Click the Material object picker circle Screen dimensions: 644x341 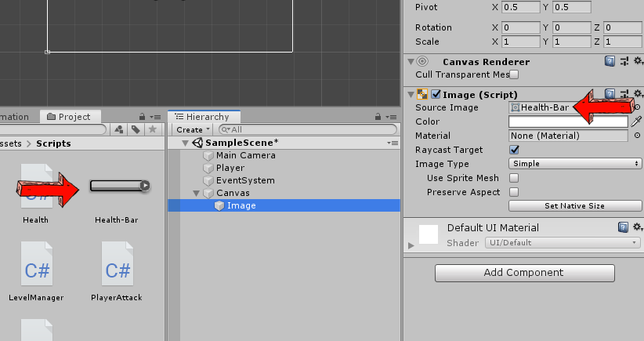point(637,136)
